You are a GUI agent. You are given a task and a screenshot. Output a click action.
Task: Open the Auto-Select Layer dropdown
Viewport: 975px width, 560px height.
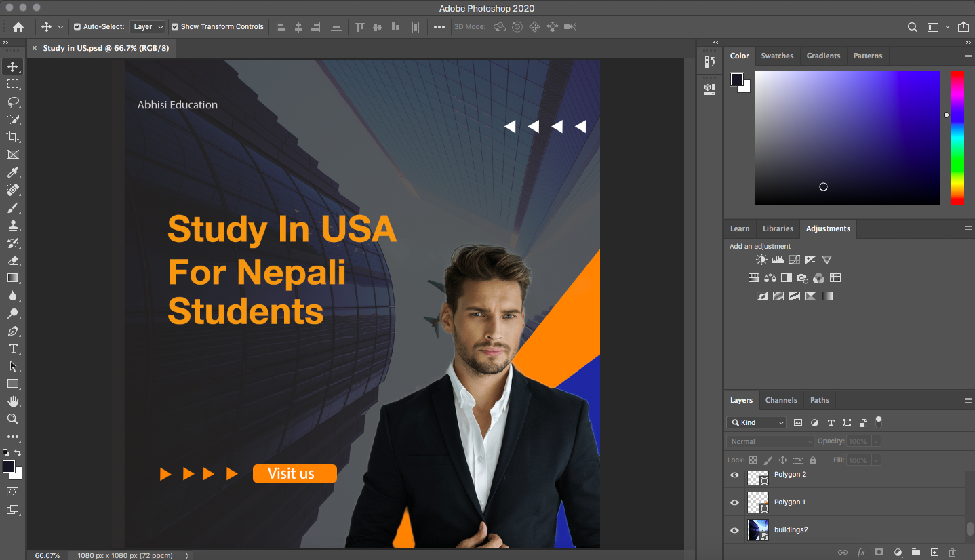[147, 26]
